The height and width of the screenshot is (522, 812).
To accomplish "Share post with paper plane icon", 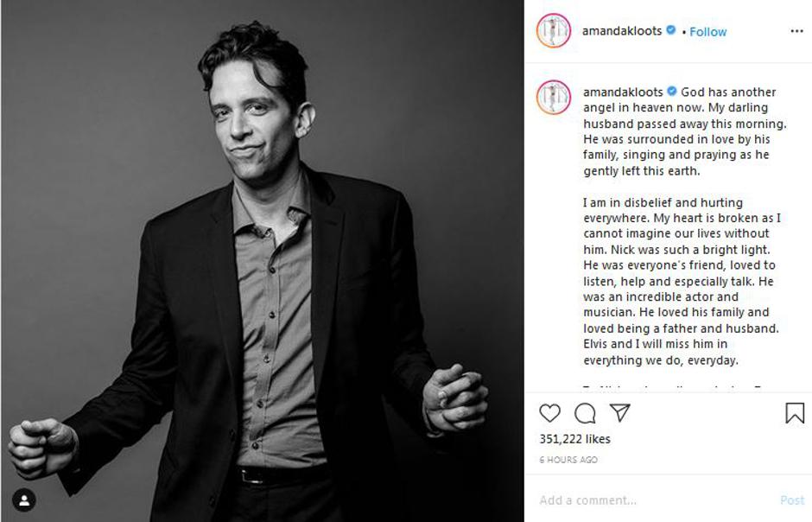I will (620, 412).
